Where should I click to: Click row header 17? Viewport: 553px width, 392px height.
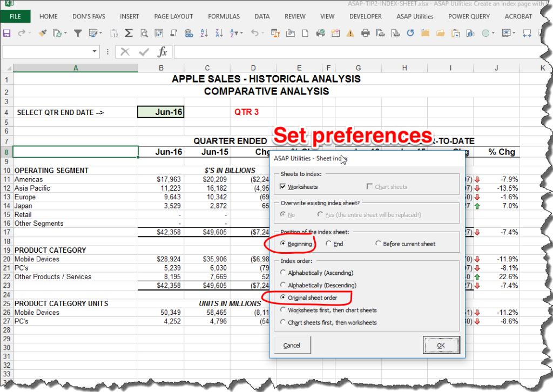(x=6, y=232)
